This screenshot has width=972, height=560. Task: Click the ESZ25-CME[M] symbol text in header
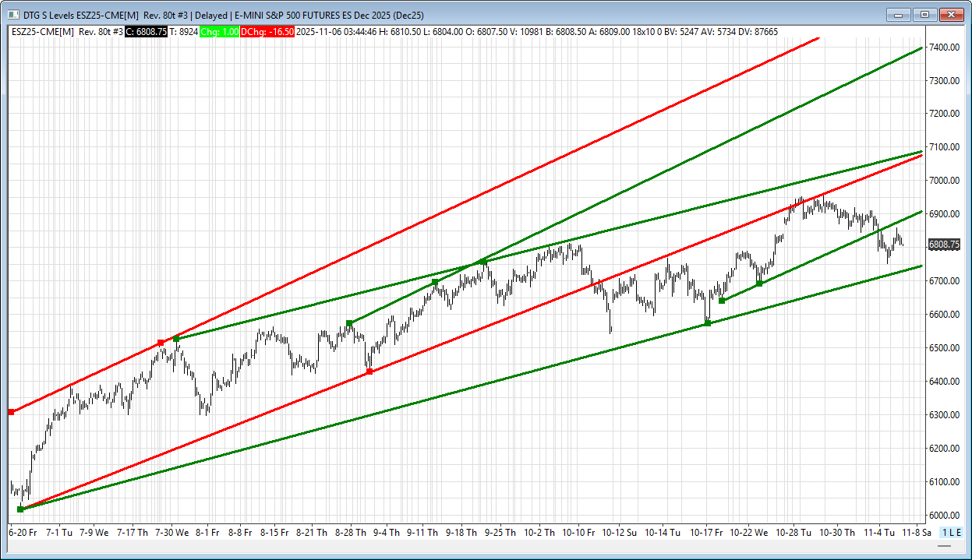[x=43, y=32]
